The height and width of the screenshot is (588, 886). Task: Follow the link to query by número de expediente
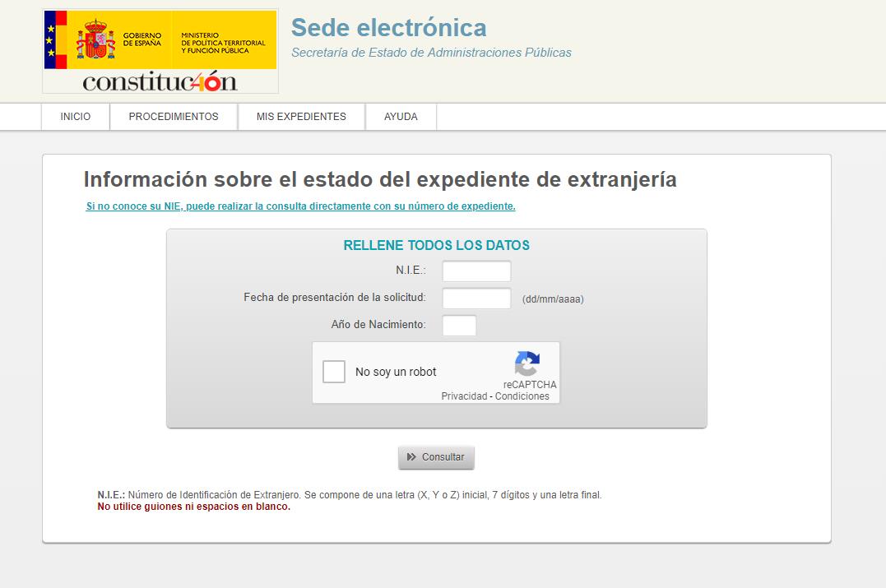[300, 206]
